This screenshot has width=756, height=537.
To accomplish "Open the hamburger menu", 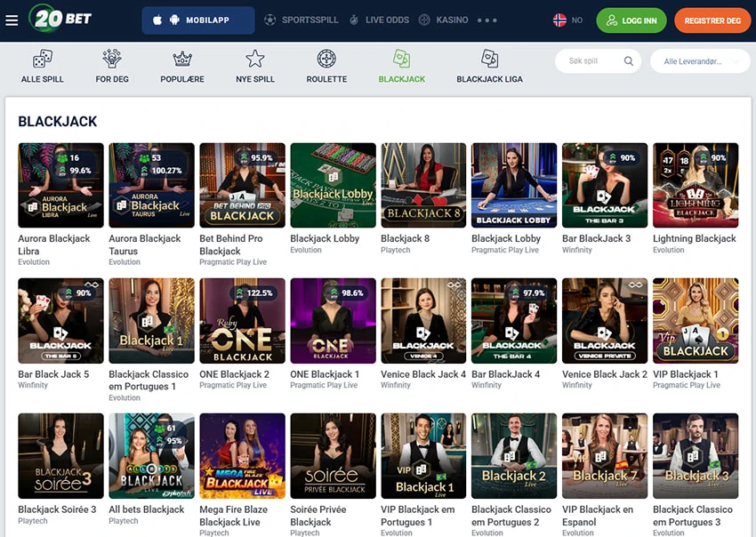I will tap(12, 18).
